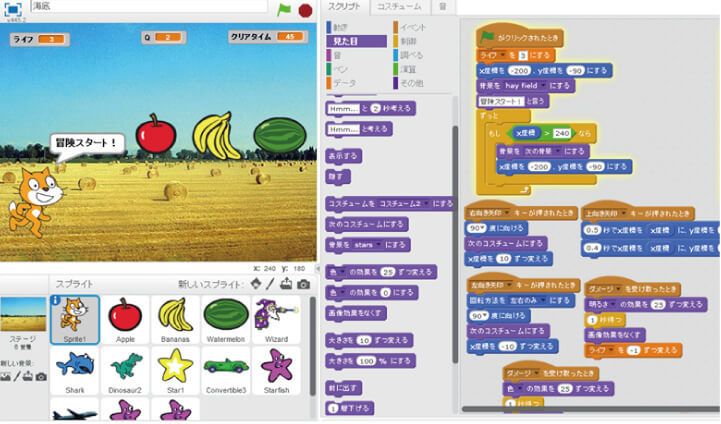721x424 pixels.
Task: Paint a new sprite with the brush icon
Action: coord(270,284)
